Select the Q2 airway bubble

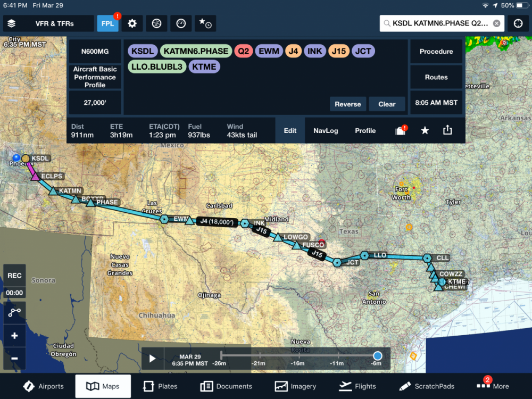[243, 51]
